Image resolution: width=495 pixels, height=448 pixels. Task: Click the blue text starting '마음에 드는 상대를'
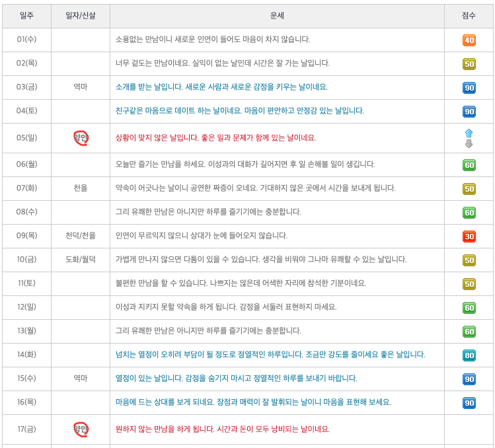[x=253, y=402]
